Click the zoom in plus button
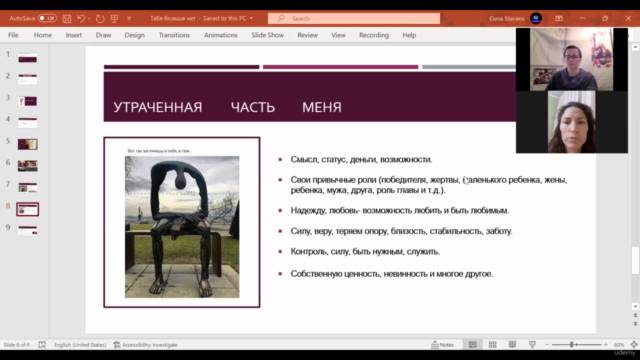640x360 pixels. click(x=606, y=345)
